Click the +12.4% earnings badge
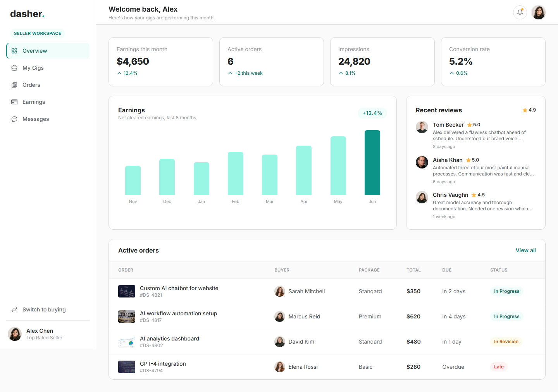This screenshot has height=392, width=558. [x=372, y=113]
